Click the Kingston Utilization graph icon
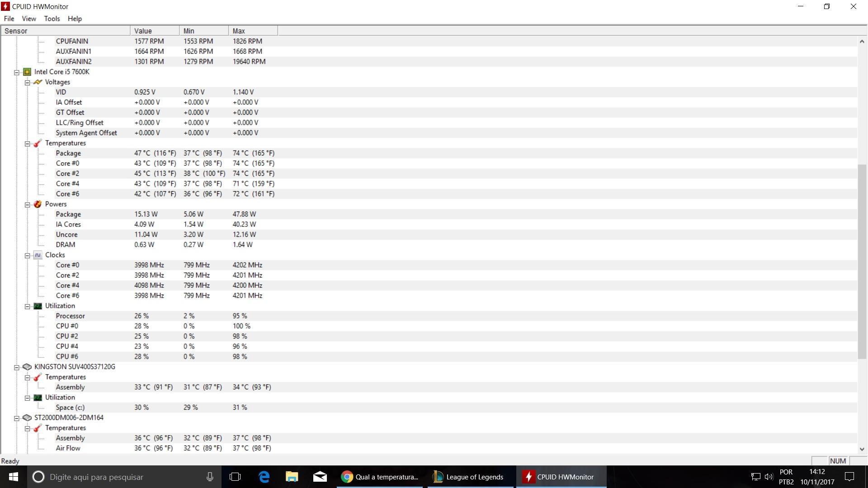Image resolution: width=868 pixels, height=488 pixels. pyautogui.click(x=38, y=398)
